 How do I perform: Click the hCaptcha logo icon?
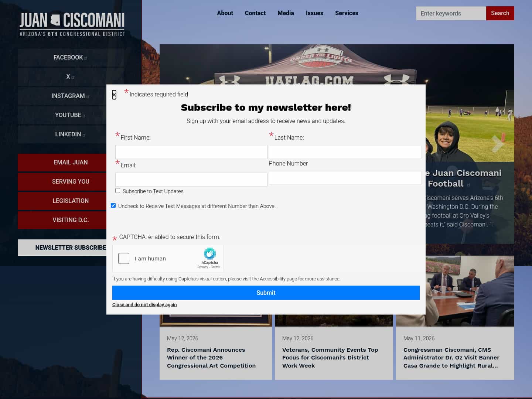point(209,254)
